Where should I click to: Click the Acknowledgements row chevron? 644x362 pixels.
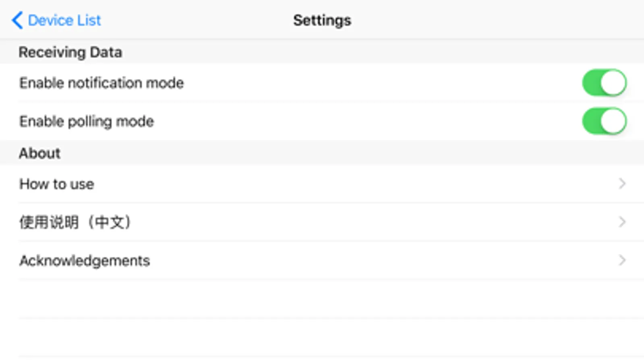pyautogui.click(x=622, y=260)
